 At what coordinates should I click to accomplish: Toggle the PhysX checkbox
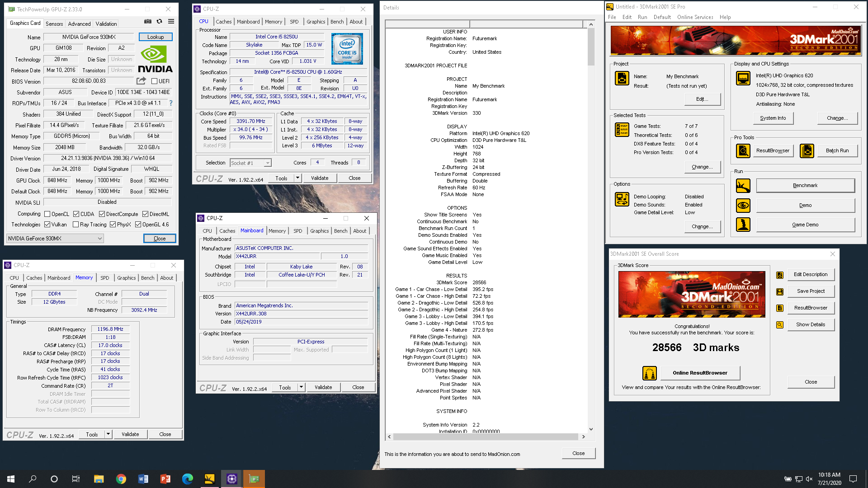pos(113,225)
